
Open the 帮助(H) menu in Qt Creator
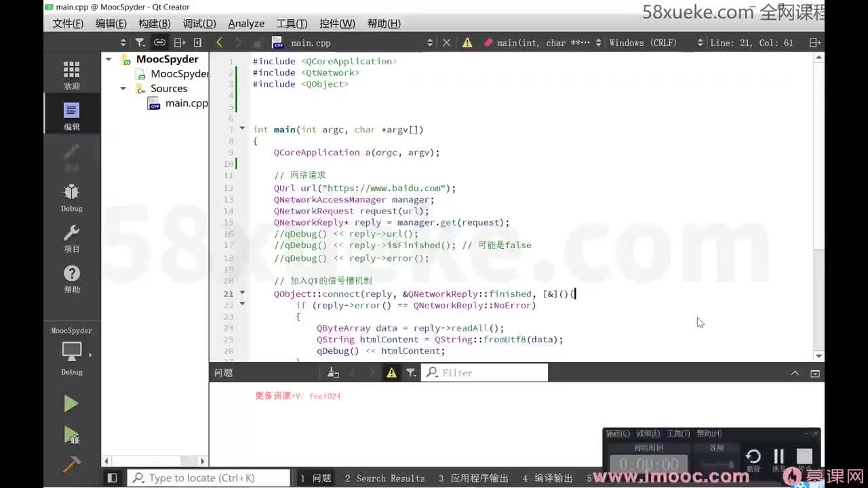tap(384, 23)
